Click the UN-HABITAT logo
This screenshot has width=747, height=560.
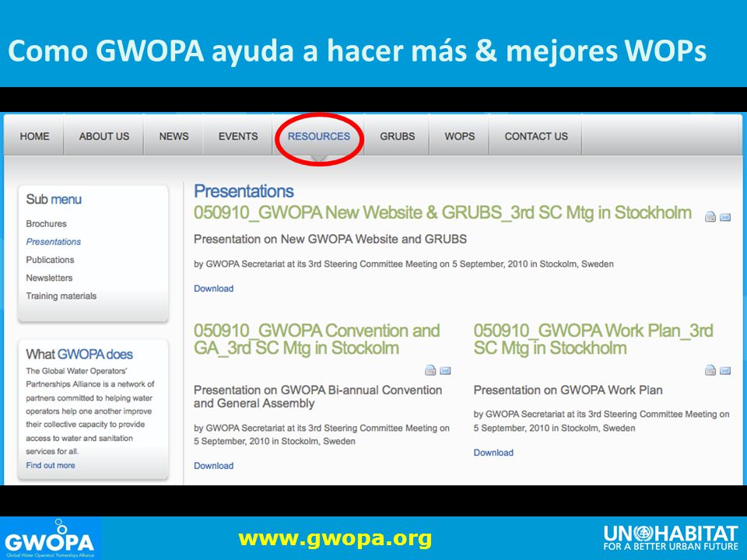(671, 537)
